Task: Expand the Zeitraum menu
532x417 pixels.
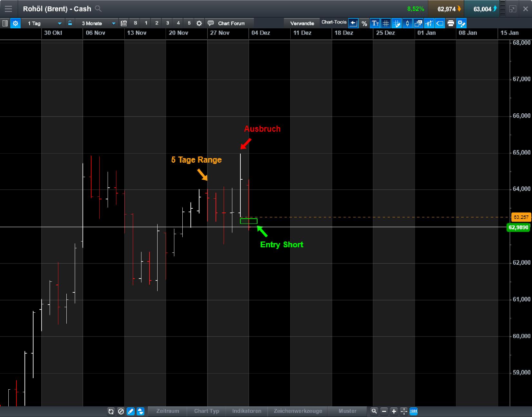Action: 167,411
